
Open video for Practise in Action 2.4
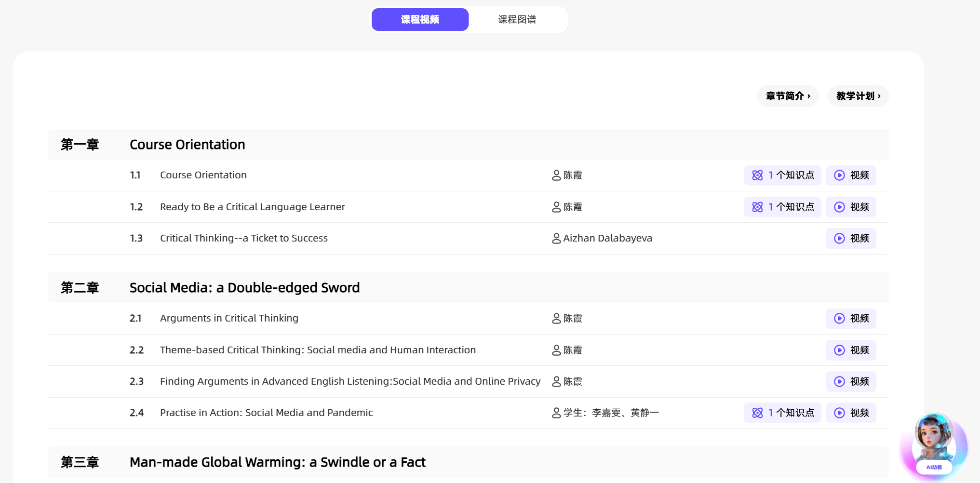tap(851, 413)
